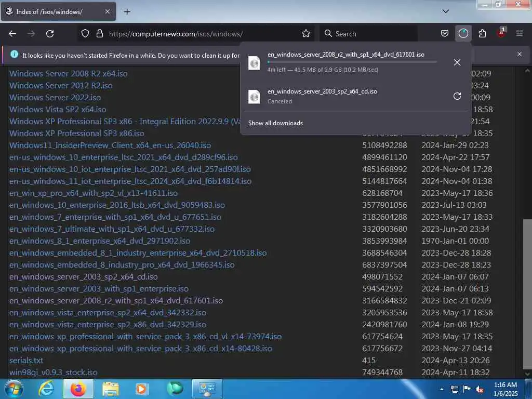Click the file icon of the canceled download
This screenshot has height=399, width=532.
click(x=254, y=97)
